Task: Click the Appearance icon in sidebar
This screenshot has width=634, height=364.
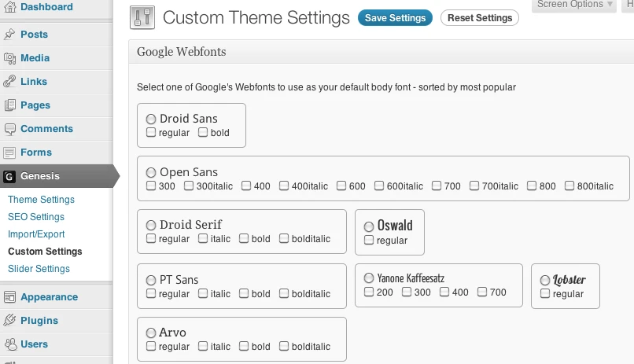Action: coord(9,297)
